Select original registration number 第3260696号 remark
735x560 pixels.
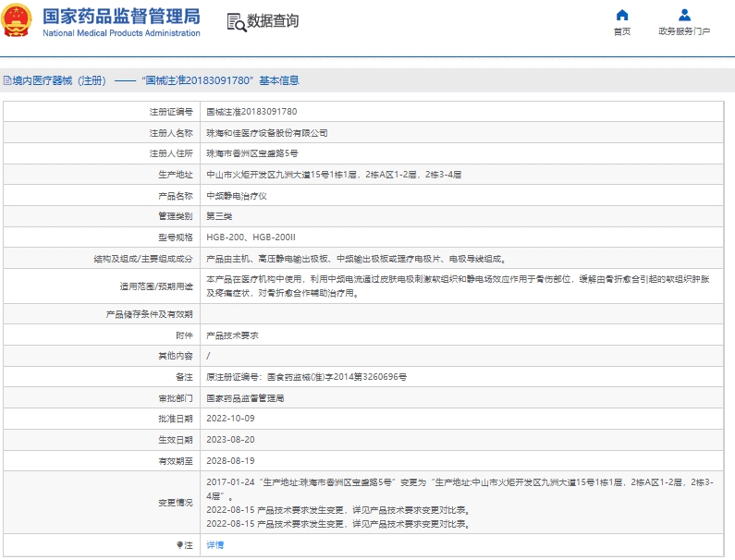[307, 377]
